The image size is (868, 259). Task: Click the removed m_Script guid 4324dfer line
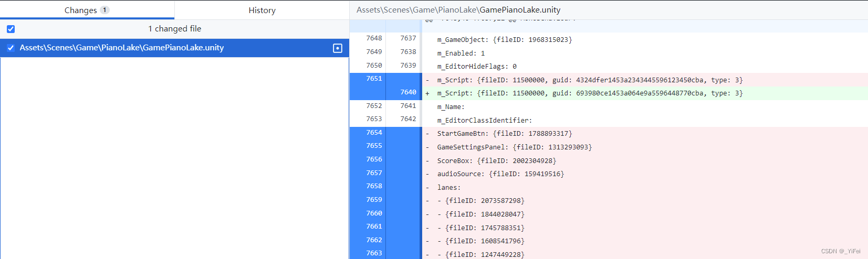coord(590,80)
